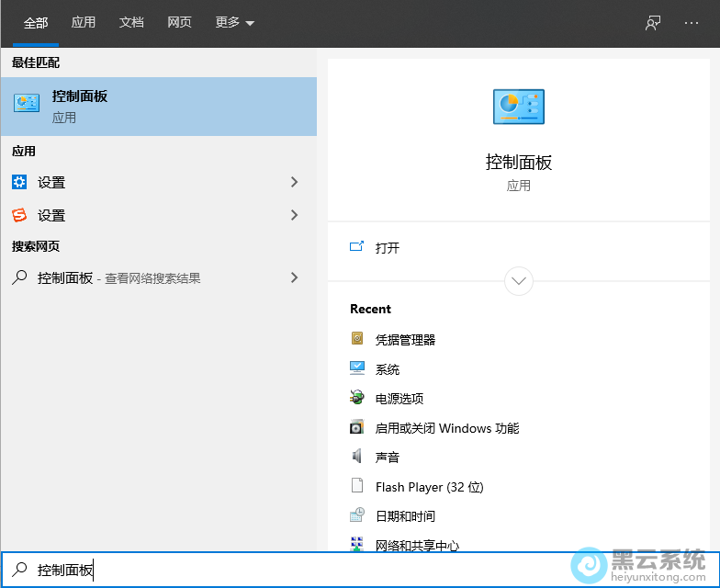Viewport: 720px width, 588px height.
Task: Click the Date and Time icon (日期和时间)
Action: point(357,515)
